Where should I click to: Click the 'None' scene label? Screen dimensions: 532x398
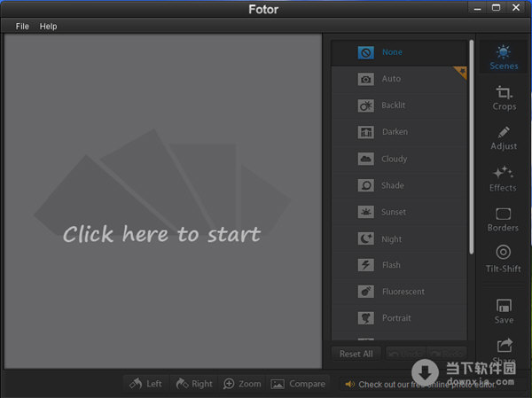coord(392,52)
